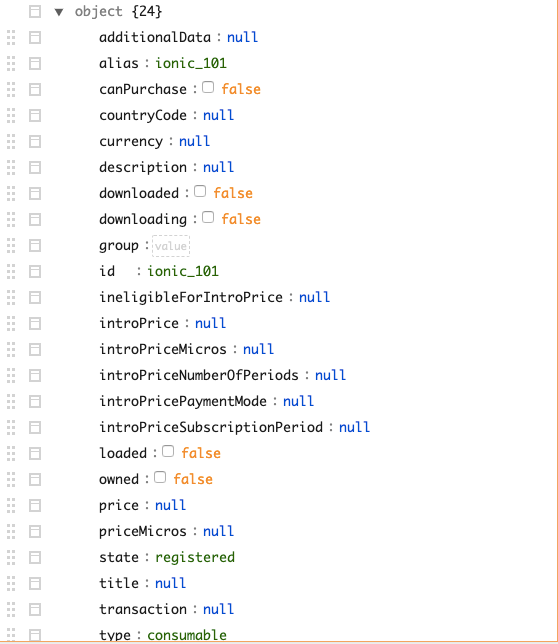Click the type value consumable

tap(187, 635)
